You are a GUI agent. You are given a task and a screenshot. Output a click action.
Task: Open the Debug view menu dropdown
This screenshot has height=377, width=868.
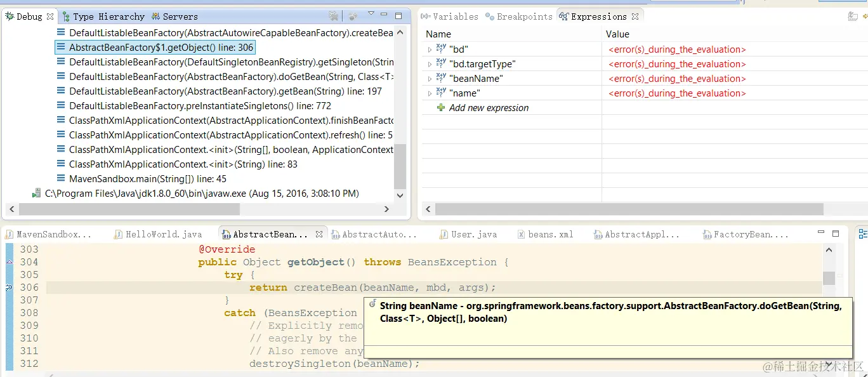371,14
